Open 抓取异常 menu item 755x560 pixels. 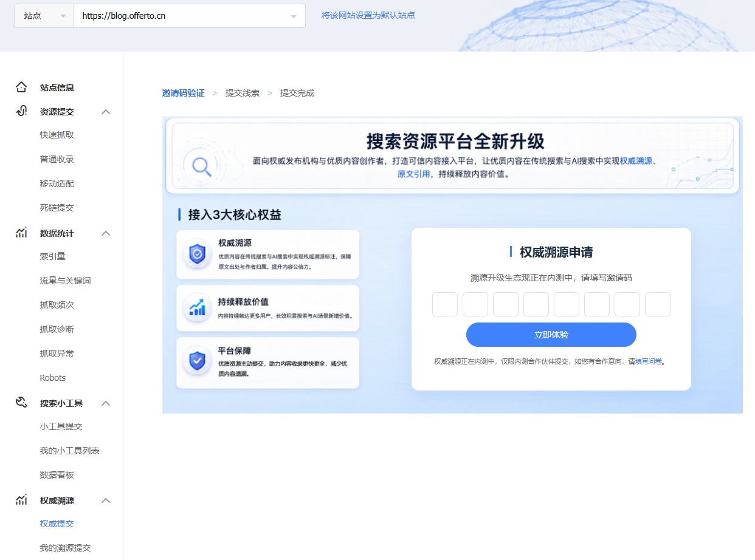pos(57,353)
